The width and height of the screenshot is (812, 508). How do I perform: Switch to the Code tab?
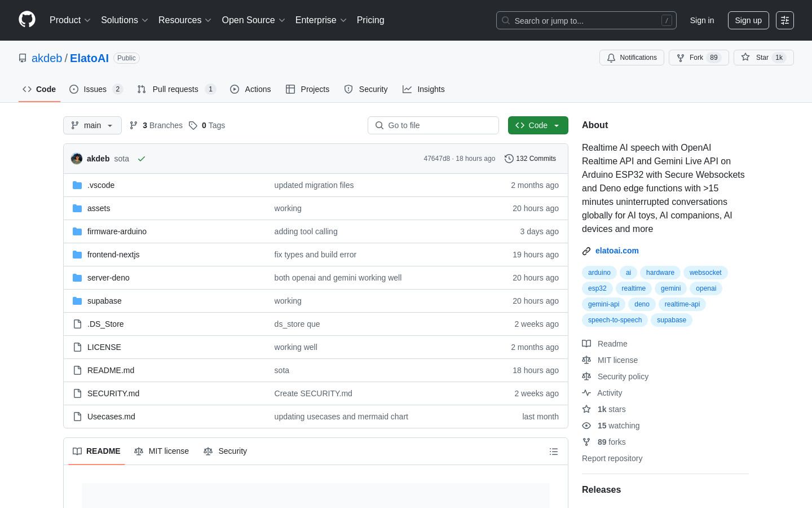point(39,89)
